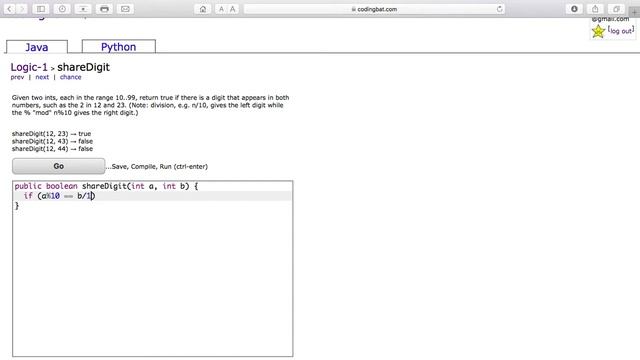The height and width of the screenshot is (360, 640).
Task: Go back with the Safari back arrow
Action: point(9,9)
